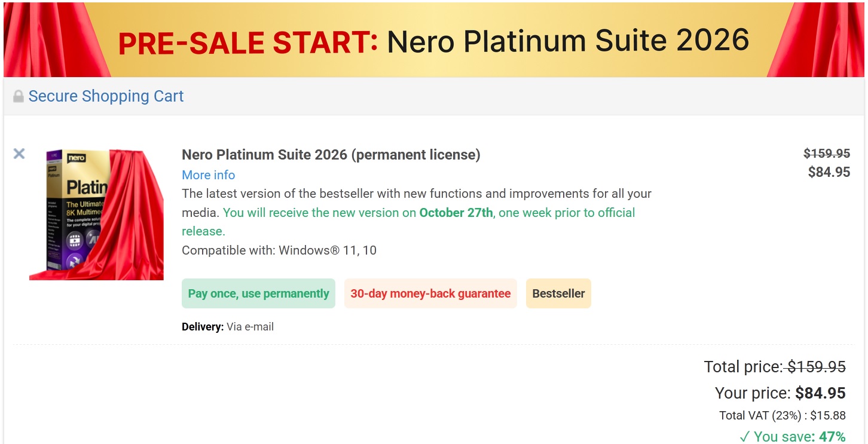Click the discounted $84.95 product price
Viewport: 868px width, 444px height.
tap(830, 172)
